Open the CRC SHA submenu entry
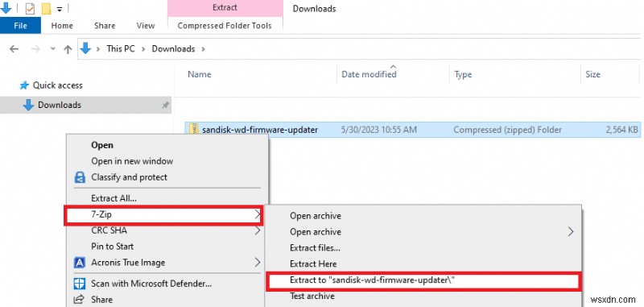 tap(109, 230)
